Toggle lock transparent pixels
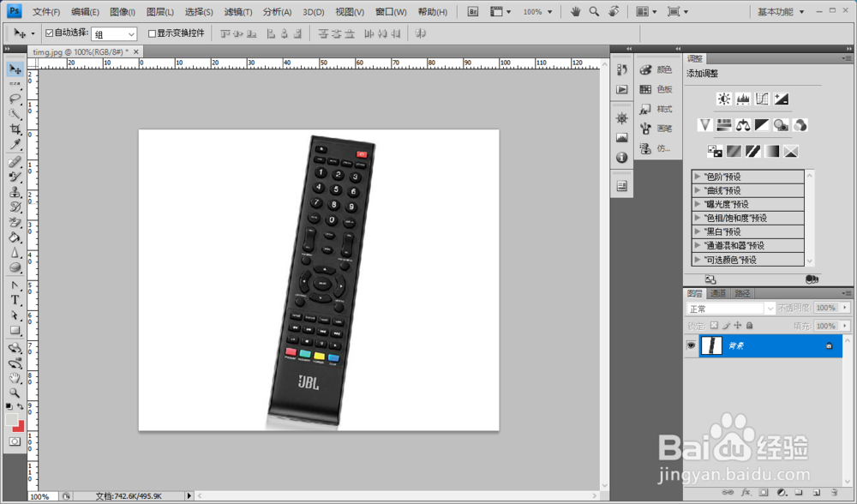 click(x=714, y=325)
